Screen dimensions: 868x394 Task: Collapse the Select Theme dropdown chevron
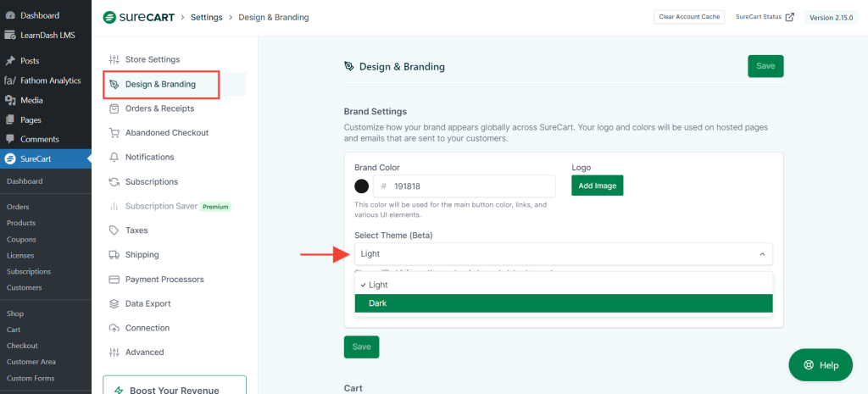pos(761,254)
